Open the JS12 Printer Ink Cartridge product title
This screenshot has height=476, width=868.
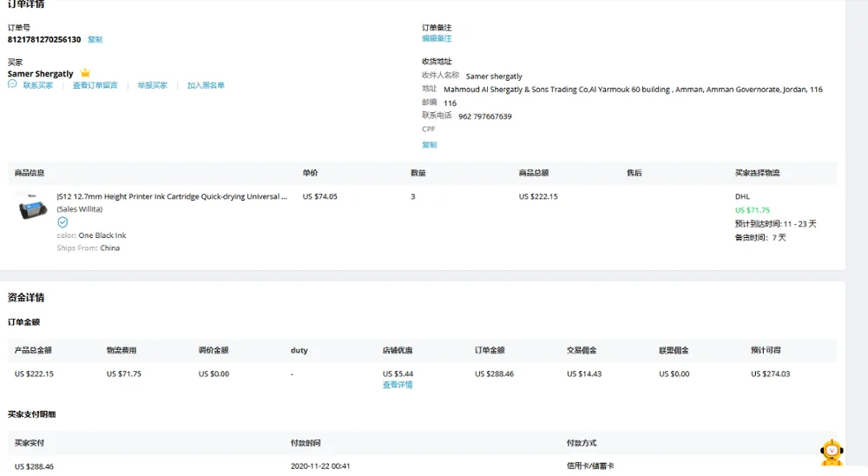coord(172,196)
